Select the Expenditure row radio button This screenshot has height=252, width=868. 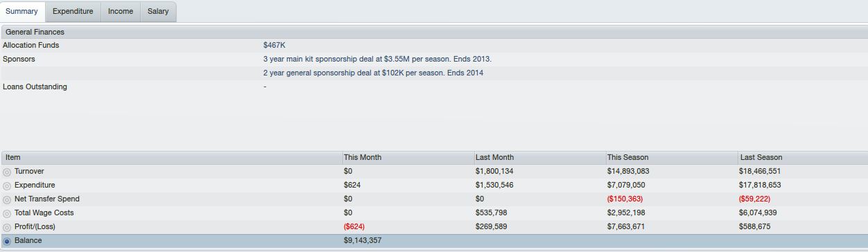(7, 186)
